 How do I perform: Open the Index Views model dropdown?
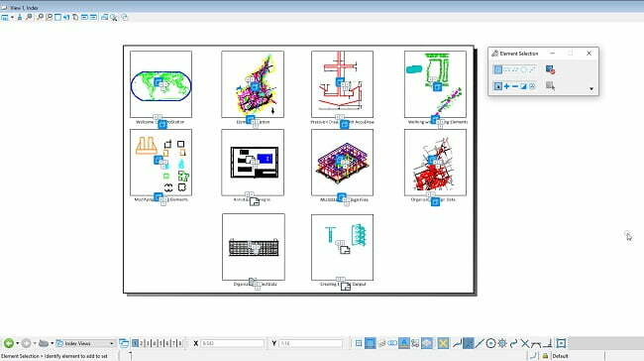click(85, 343)
